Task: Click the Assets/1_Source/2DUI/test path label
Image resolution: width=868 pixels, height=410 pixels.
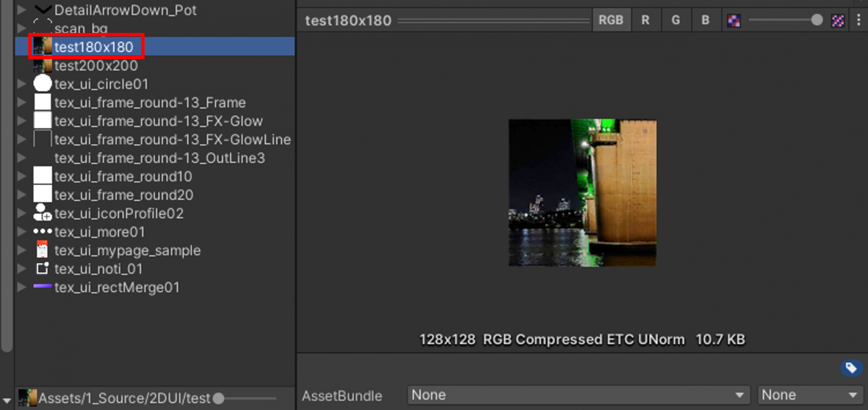Action: pyautogui.click(x=124, y=398)
